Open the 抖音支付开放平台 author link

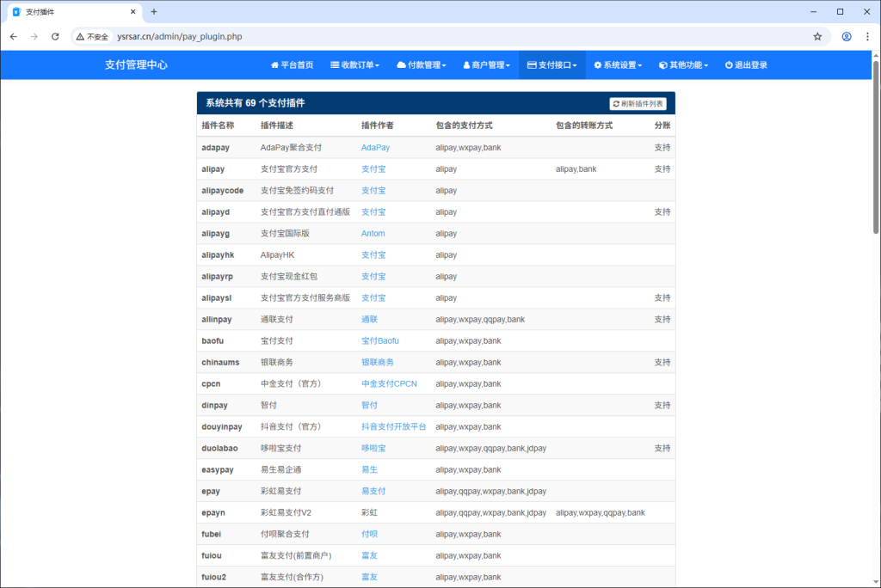pos(393,427)
